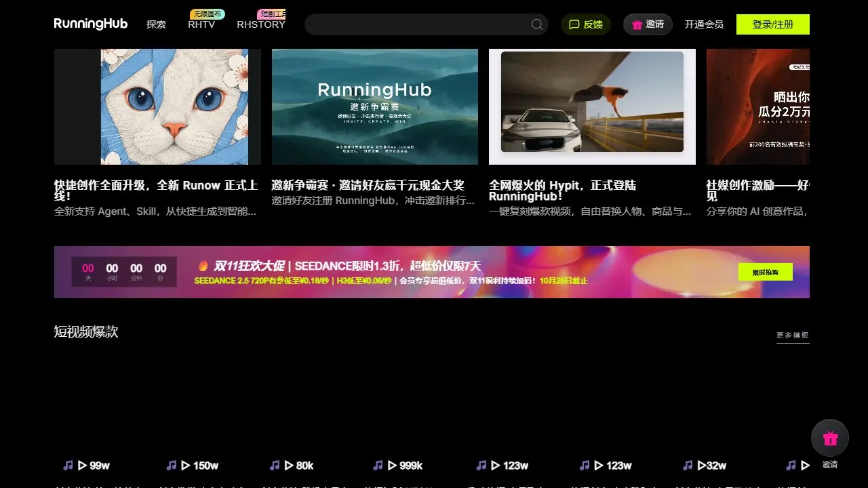The image size is (868, 488).
Task: Click the music note icon beside 99w
Action: coord(68,466)
